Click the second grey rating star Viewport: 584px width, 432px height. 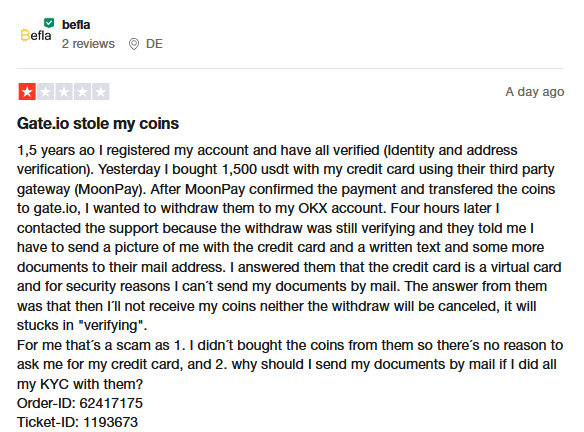pos(45,92)
